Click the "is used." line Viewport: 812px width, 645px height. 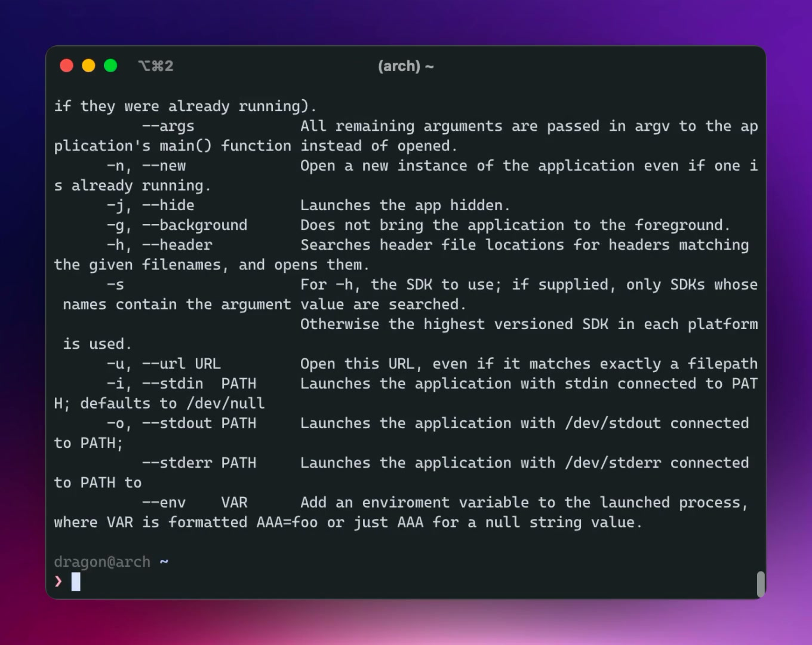(97, 344)
